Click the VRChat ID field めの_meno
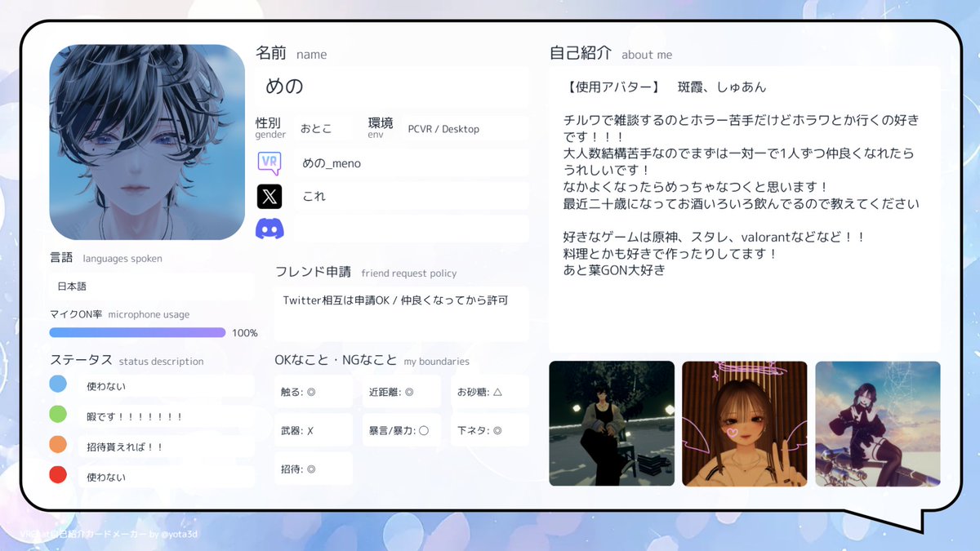 [411, 163]
